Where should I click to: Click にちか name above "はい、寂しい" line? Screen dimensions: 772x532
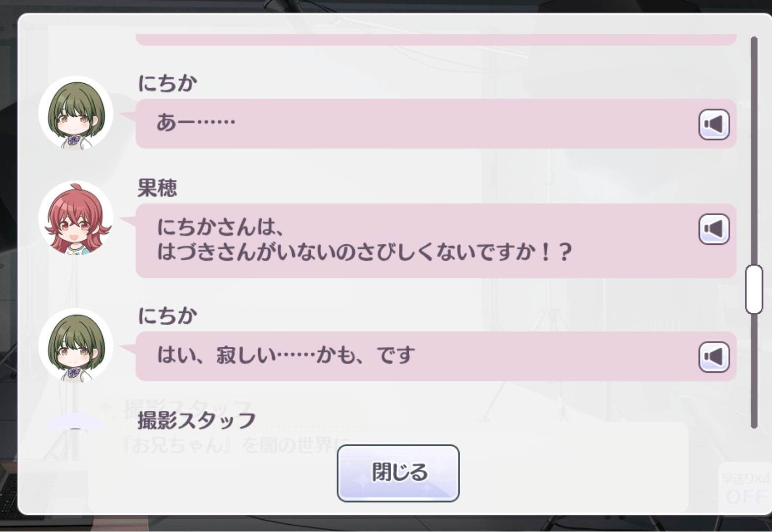168,315
